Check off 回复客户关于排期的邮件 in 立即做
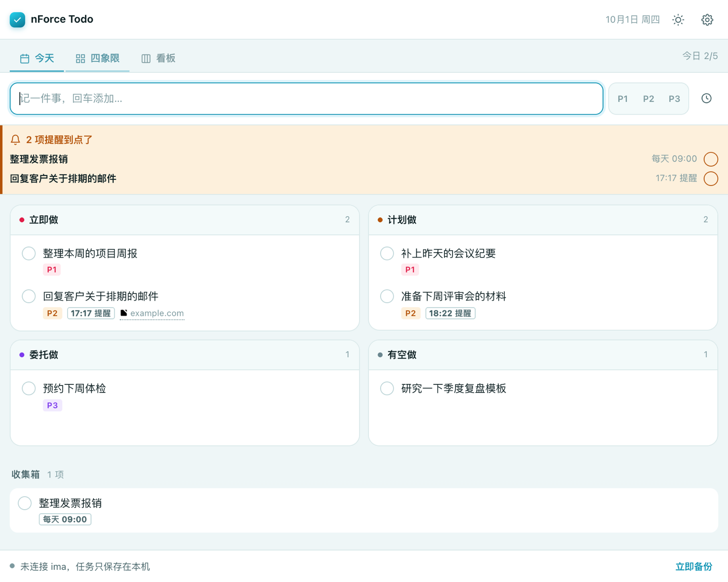The width and height of the screenshot is (728, 582). (x=29, y=296)
